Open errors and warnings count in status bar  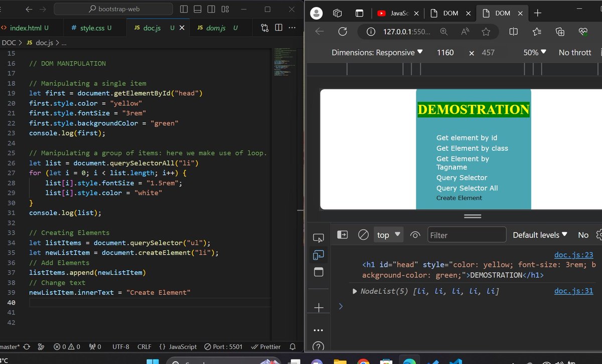(x=67, y=346)
